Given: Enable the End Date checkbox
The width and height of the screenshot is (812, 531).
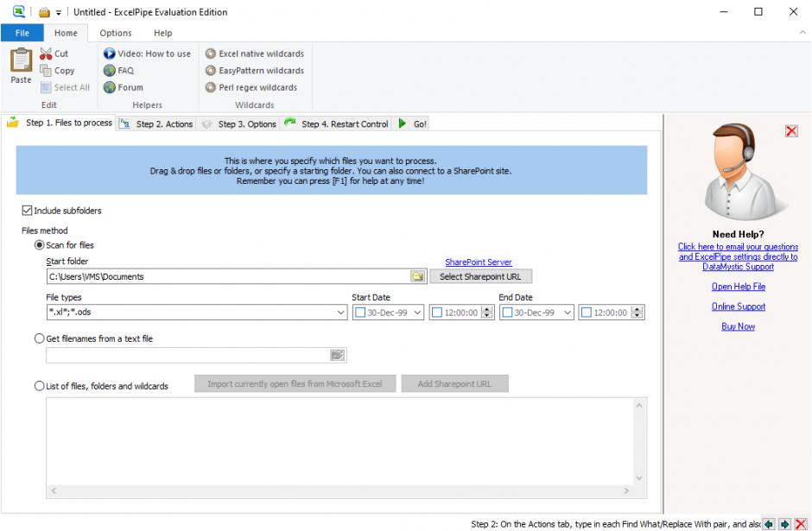Looking at the screenshot, I should pos(508,313).
